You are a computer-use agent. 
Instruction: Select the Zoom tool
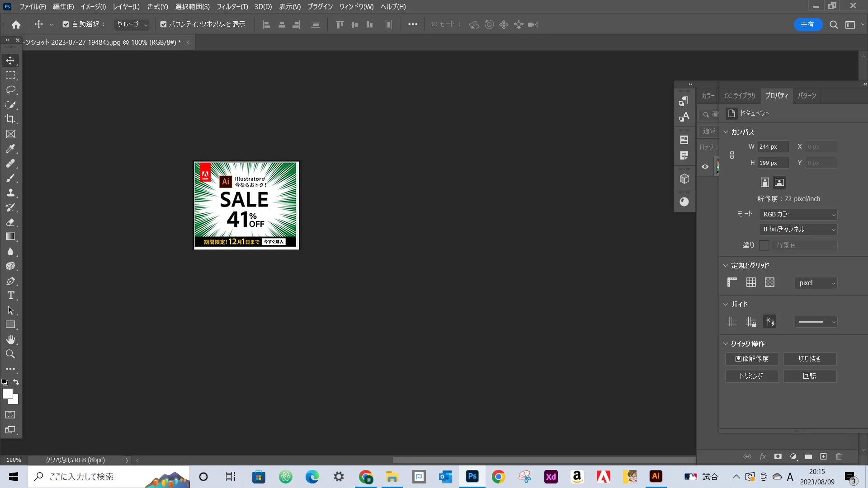pyautogui.click(x=10, y=354)
